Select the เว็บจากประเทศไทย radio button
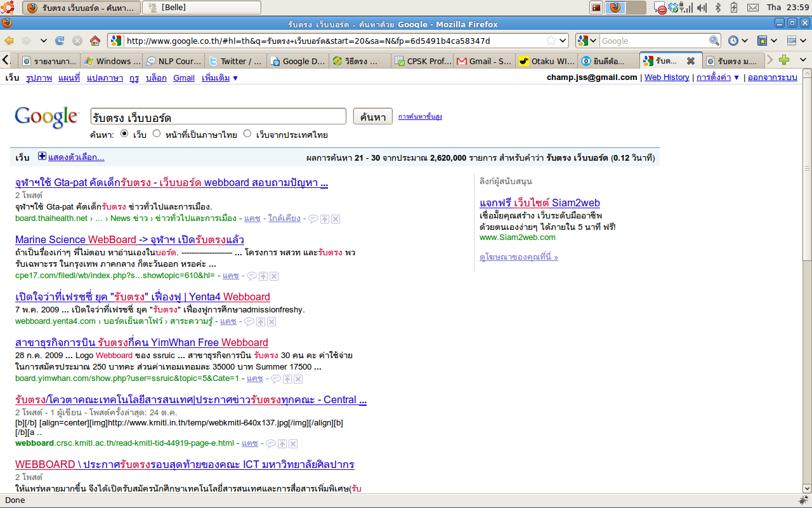 coord(247,134)
